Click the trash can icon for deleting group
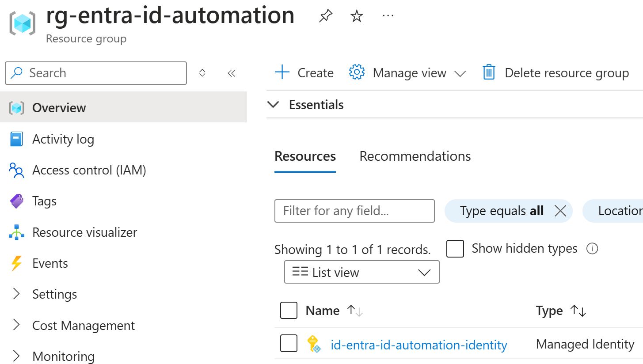The height and width of the screenshot is (364, 643). coord(489,72)
